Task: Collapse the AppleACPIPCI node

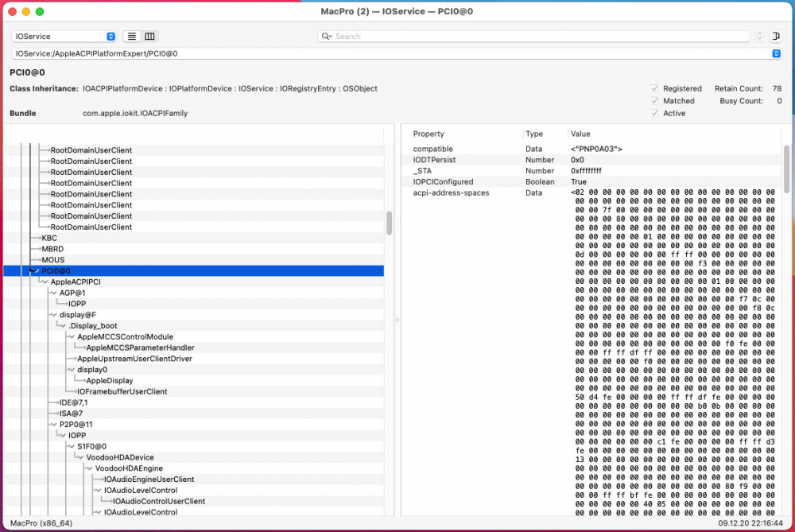Action: click(x=45, y=282)
